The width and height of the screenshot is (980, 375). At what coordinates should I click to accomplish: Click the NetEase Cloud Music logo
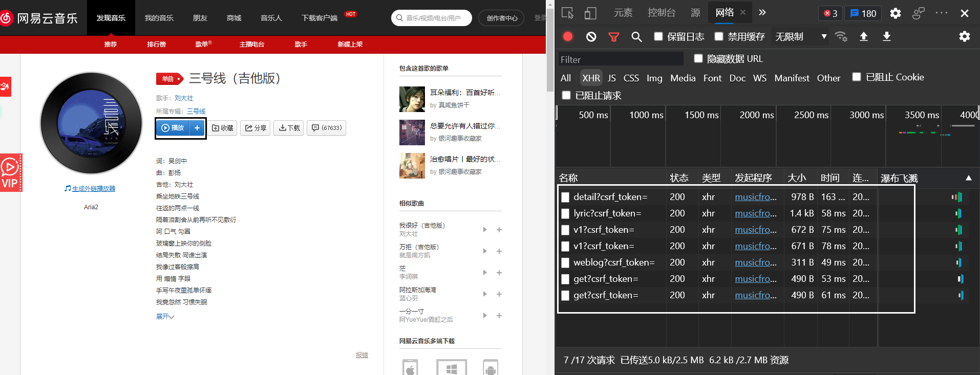(x=39, y=18)
